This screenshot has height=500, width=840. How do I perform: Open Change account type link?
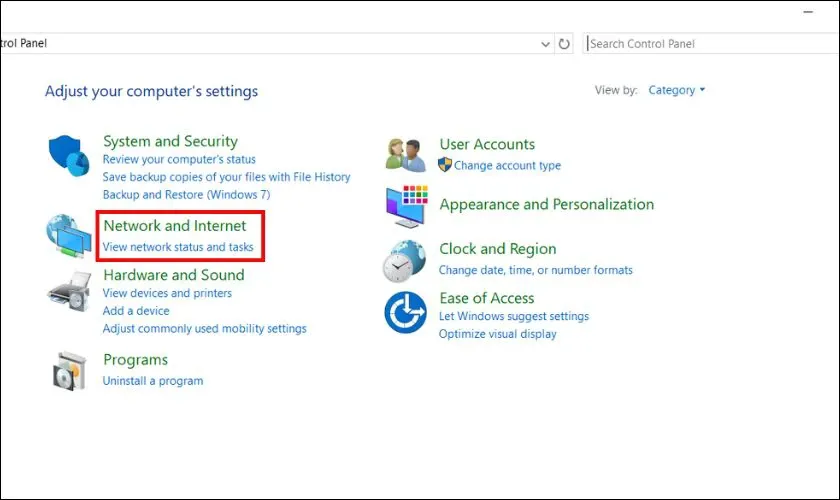[x=507, y=166]
